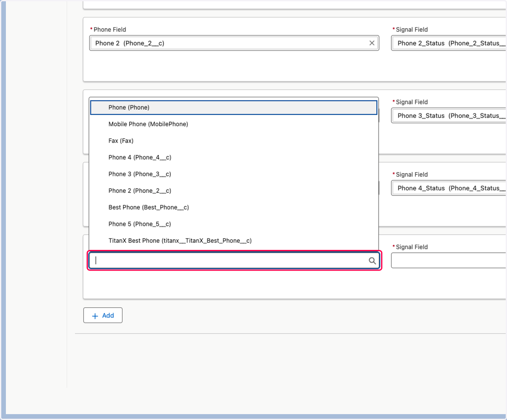Choose Phone 3 (Phone_3__c) option

[x=234, y=174]
